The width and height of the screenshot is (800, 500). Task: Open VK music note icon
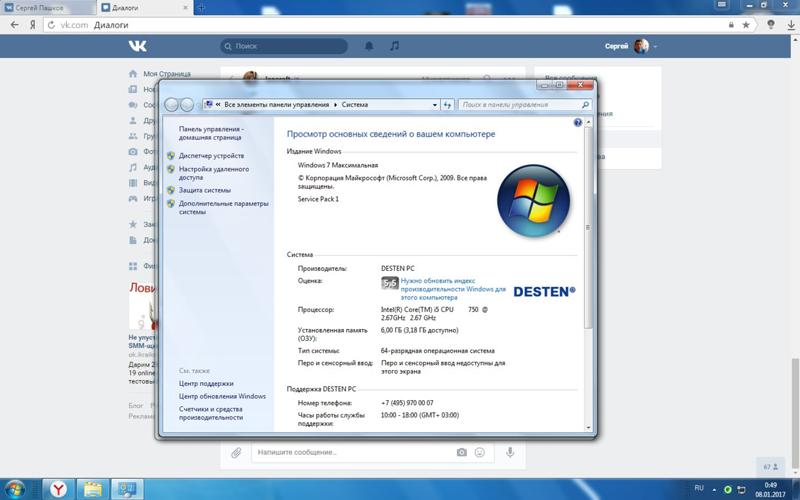tap(394, 46)
